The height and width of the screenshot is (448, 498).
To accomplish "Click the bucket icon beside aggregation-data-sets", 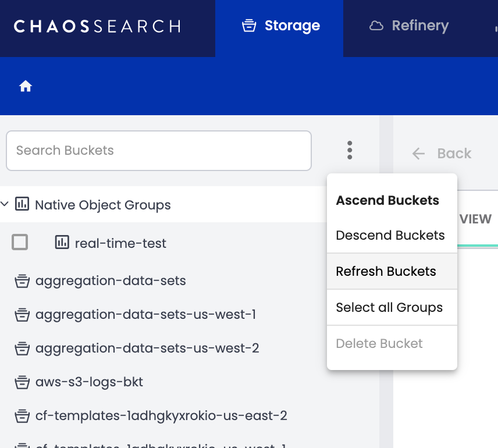I will point(22,281).
